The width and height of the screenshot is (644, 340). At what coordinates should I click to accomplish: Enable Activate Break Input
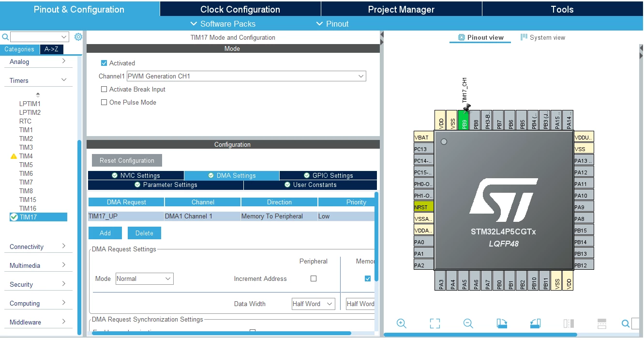tap(104, 89)
